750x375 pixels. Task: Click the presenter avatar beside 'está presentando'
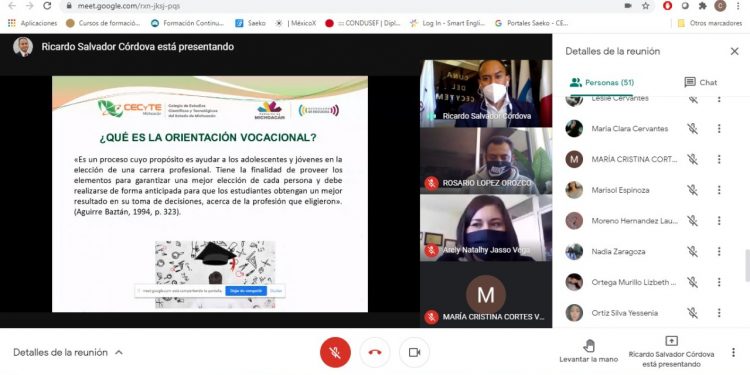pos(22,47)
